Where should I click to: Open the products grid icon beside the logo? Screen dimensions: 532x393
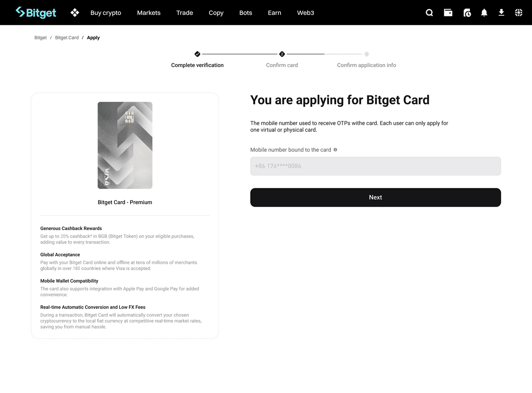pos(75,12)
